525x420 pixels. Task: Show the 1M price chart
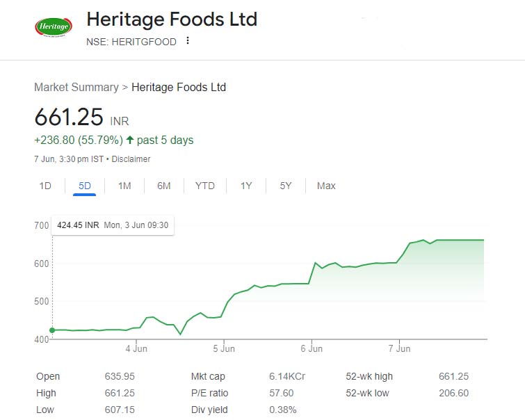coord(124,186)
